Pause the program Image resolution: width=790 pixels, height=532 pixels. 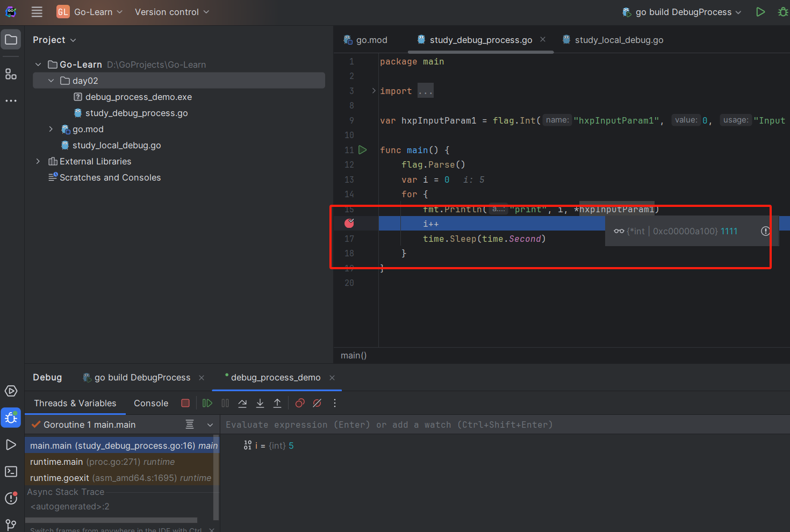[x=225, y=403]
